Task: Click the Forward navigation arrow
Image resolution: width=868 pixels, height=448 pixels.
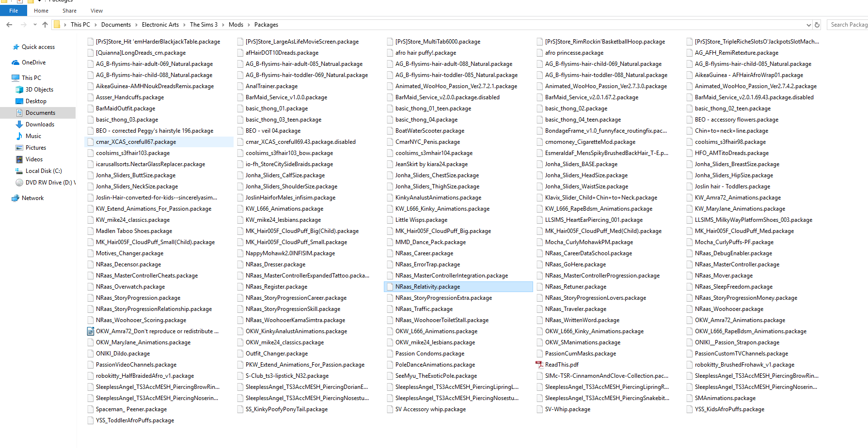Action: [23, 25]
